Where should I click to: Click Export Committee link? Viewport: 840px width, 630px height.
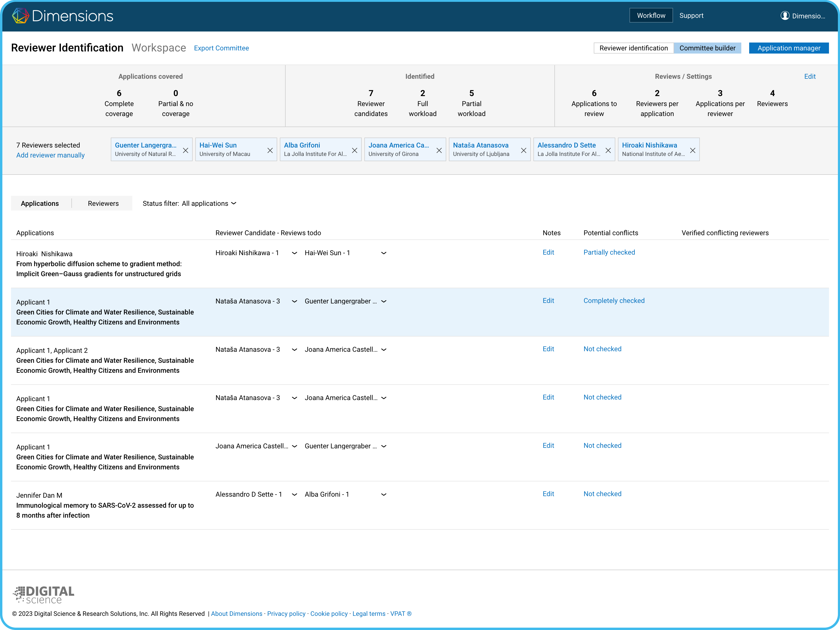pos(221,48)
